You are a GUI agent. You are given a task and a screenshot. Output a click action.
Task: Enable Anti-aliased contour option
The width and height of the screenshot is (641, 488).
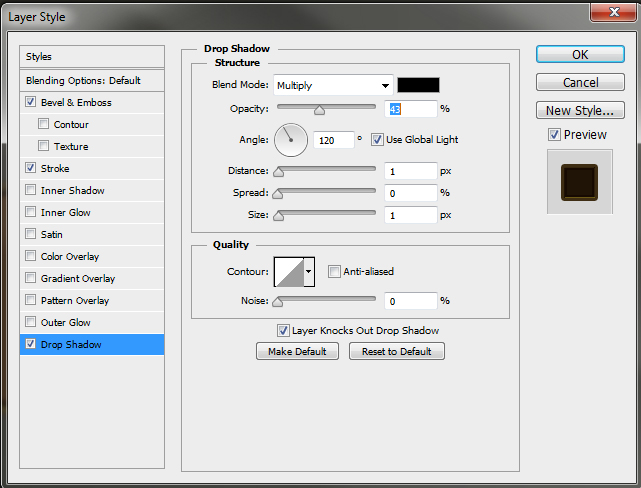pyautogui.click(x=334, y=271)
